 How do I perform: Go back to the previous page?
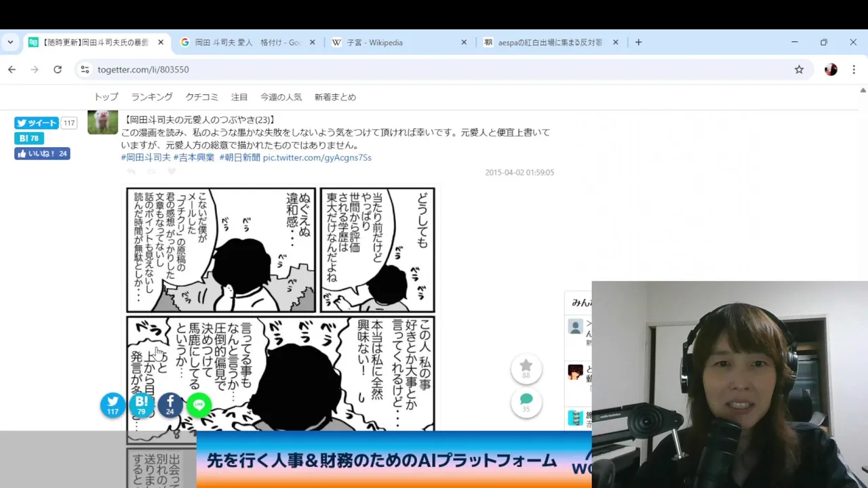pos(12,69)
